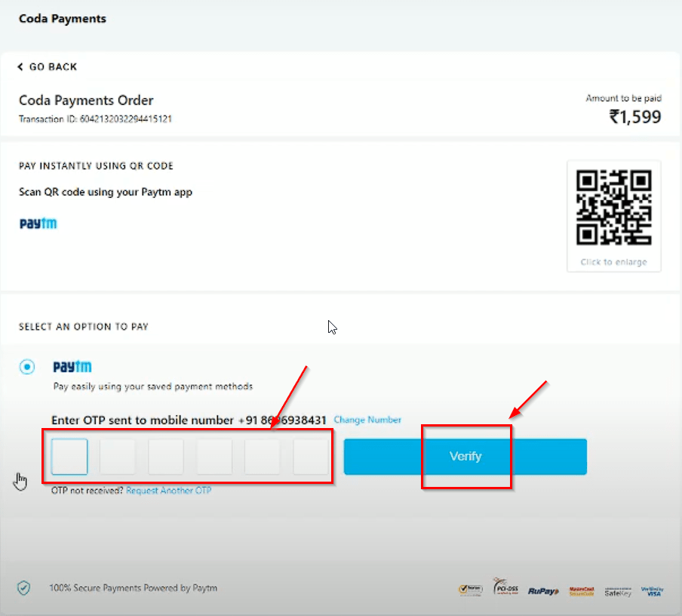Click the RuPay logo in footer
This screenshot has height=616, width=682.
[542, 591]
